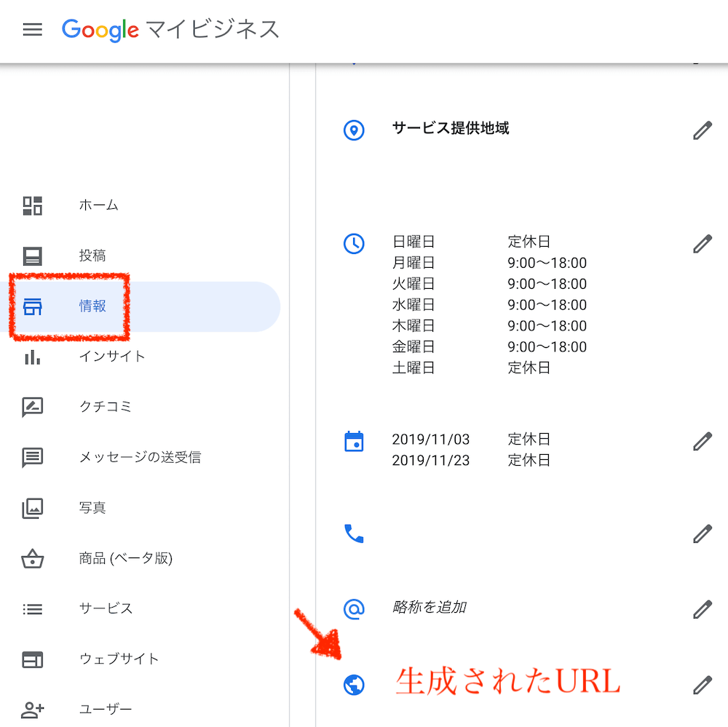This screenshot has width=728, height=727.
Task: Open メッセージの送受信 menu item
Action: (139, 458)
